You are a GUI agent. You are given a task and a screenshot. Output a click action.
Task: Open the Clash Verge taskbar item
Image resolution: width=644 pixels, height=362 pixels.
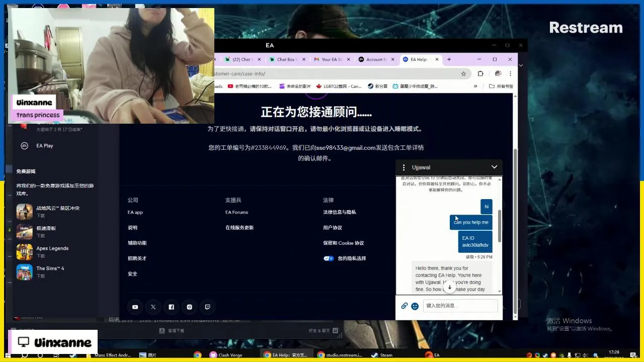pyautogui.click(x=226, y=355)
